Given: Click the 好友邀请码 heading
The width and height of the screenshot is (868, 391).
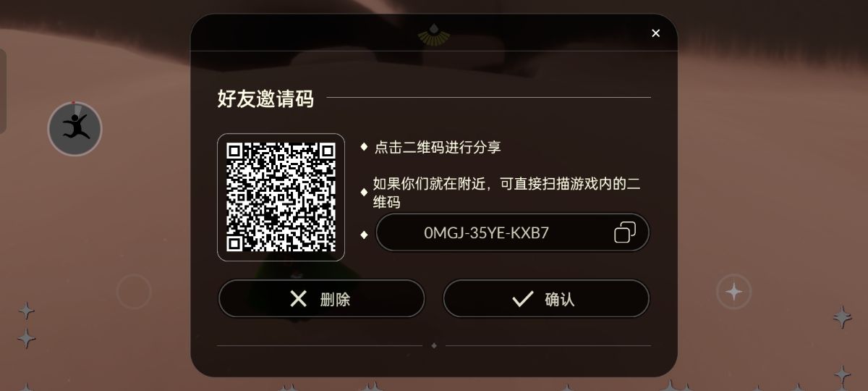Looking at the screenshot, I should tap(265, 98).
